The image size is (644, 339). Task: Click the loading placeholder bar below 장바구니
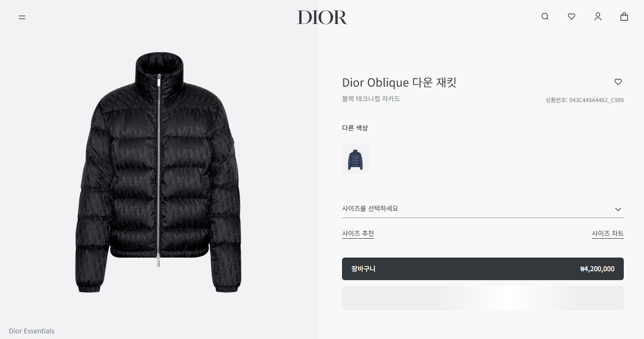pos(483,298)
